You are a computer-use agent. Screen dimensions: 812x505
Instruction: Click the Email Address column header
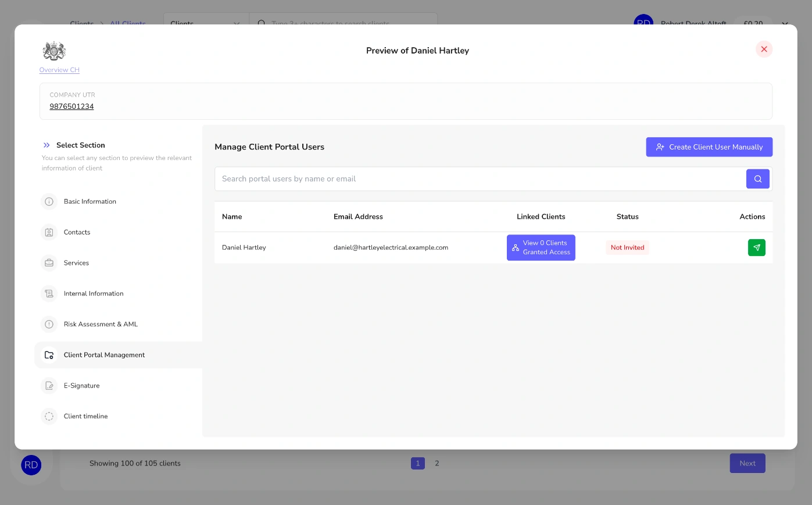(x=358, y=216)
